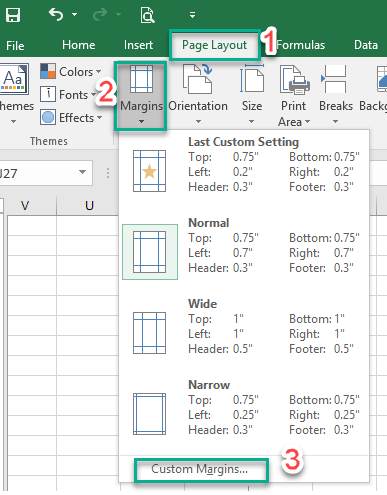Click the Themes gallery icon
387x495 pixels.
13,78
